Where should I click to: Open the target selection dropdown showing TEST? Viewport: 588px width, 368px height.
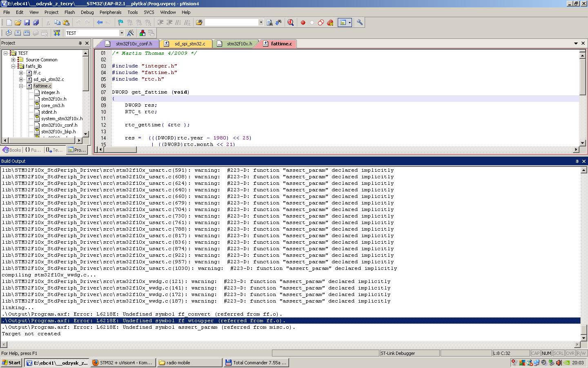[x=121, y=33]
